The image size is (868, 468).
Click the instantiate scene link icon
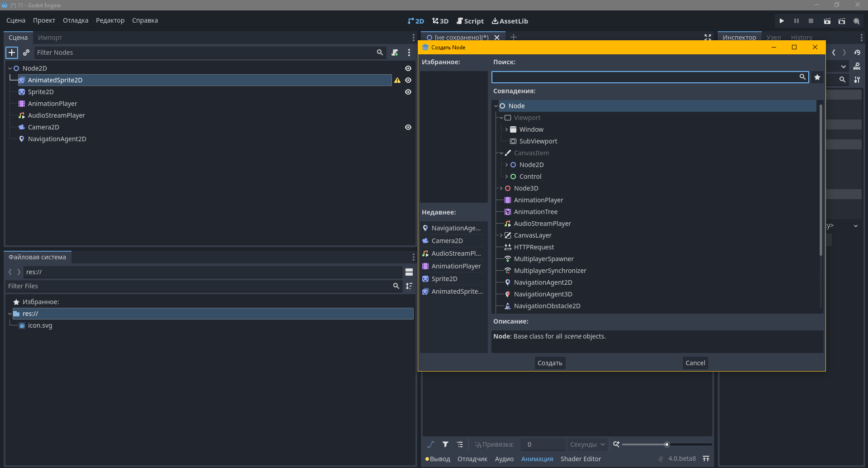coord(26,53)
